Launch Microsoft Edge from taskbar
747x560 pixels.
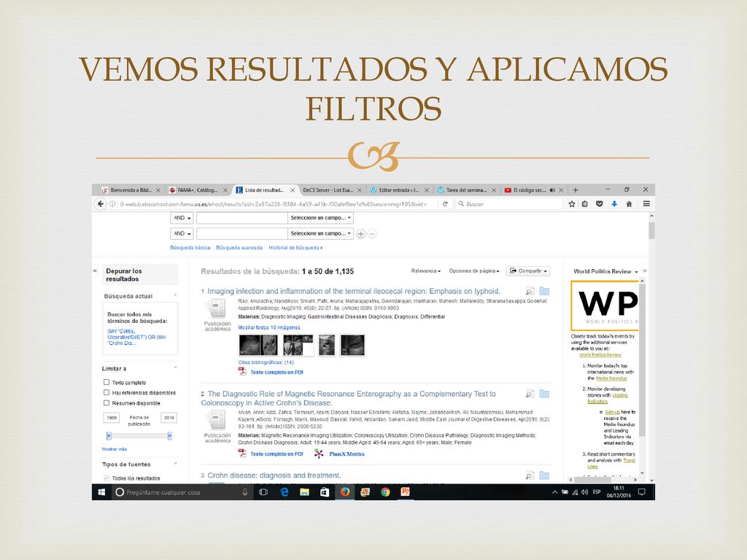click(x=285, y=492)
